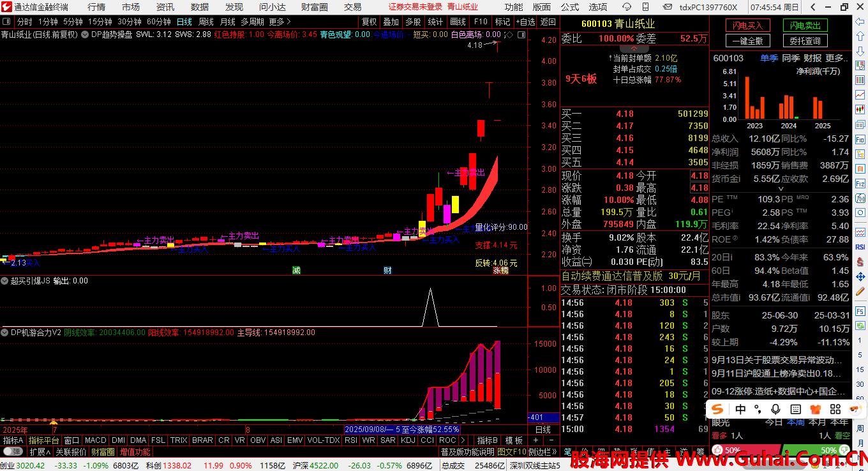Open the 资讯 menu
The height and width of the screenshot is (471, 868).
tap(165, 7)
